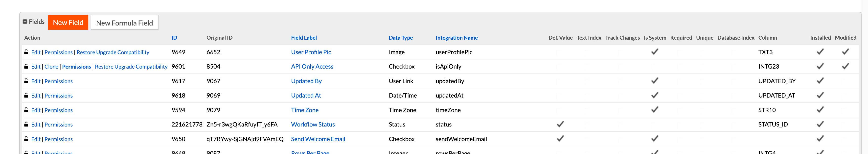
Task: Clone the API Only Access field
Action: tap(51, 67)
